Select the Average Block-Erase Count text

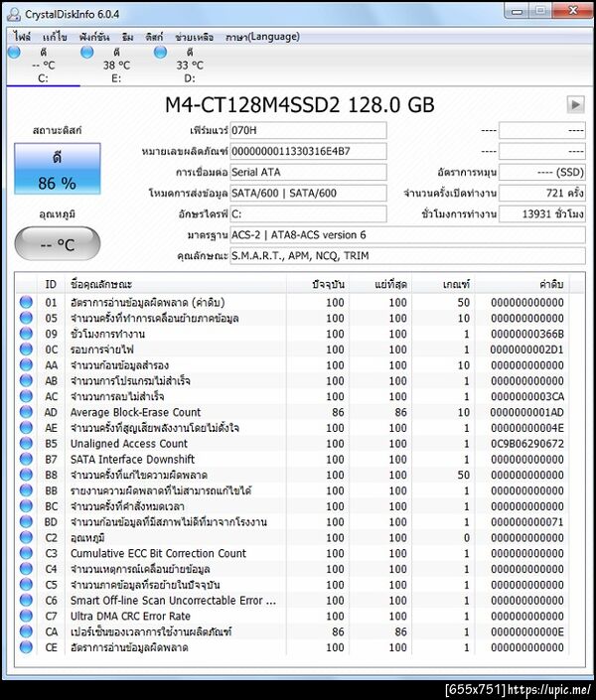(x=135, y=412)
